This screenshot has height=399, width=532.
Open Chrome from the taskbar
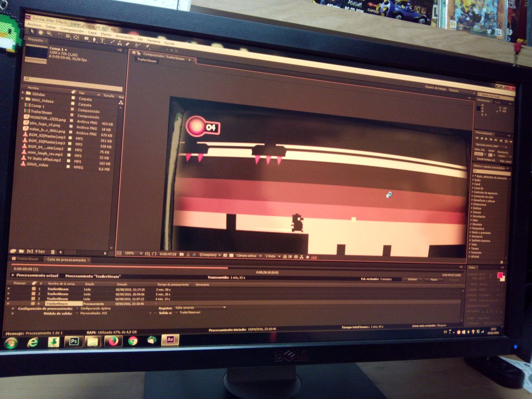(x=133, y=341)
